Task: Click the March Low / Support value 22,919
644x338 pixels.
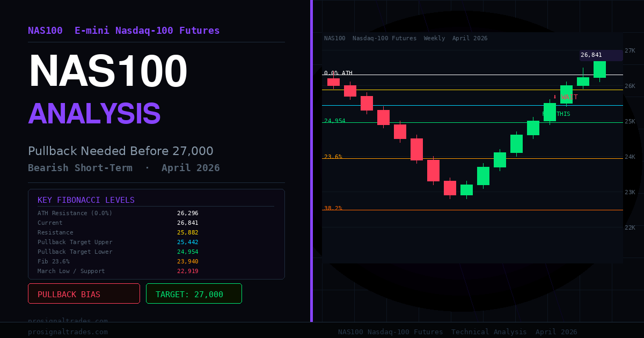Action: [188, 271]
